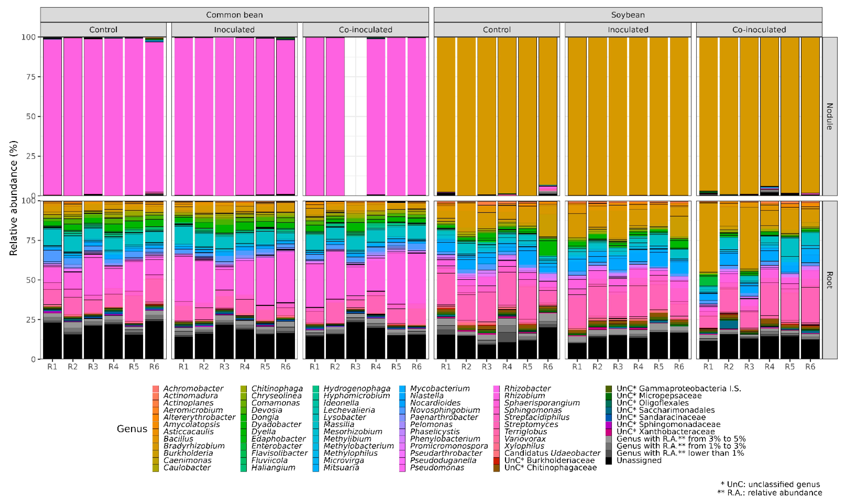Click the Relative abundance (%) axis title
843x504 pixels.
coord(13,198)
